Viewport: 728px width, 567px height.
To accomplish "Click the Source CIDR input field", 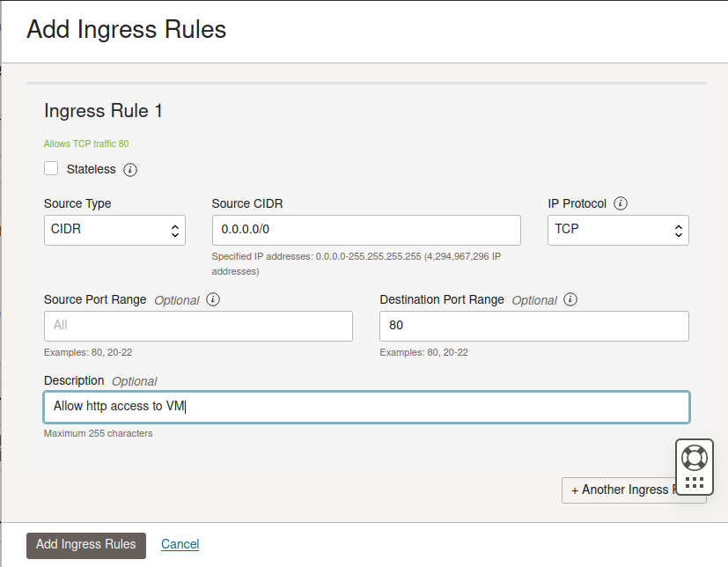I will coord(366,231).
